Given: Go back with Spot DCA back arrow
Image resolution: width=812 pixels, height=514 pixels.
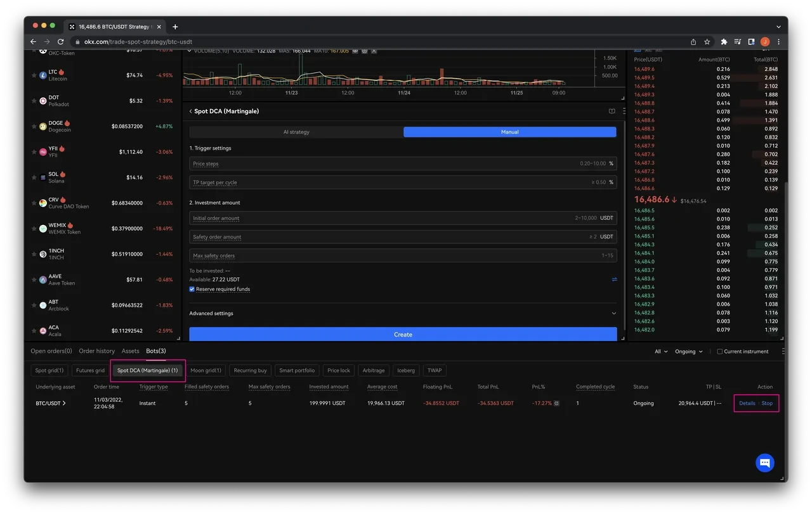Looking at the screenshot, I should [190, 111].
